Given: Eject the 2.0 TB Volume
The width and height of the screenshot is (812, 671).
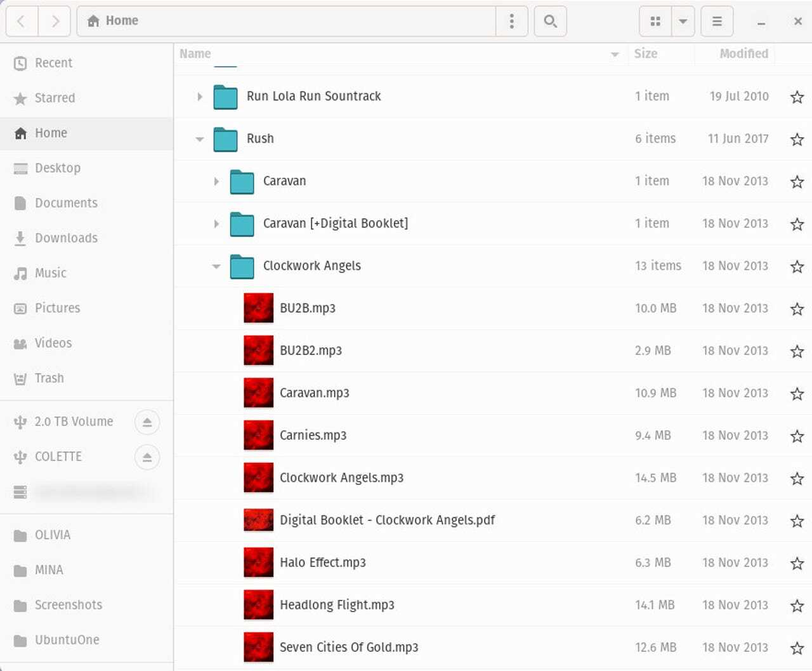Looking at the screenshot, I should tap(147, 422).
